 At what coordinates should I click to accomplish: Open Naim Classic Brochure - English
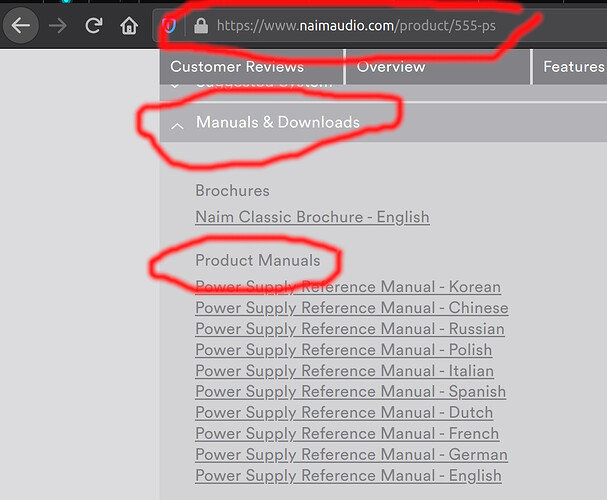(x=312, y=217)
